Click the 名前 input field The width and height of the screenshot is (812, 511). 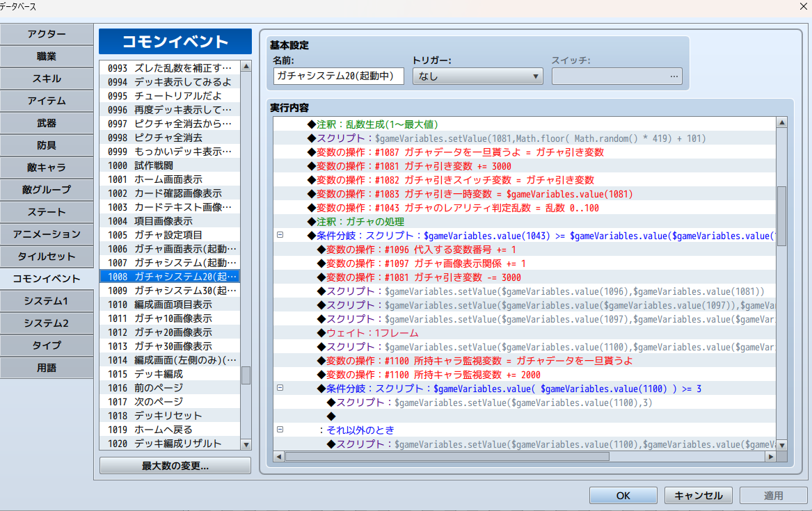tap(339, 76)
